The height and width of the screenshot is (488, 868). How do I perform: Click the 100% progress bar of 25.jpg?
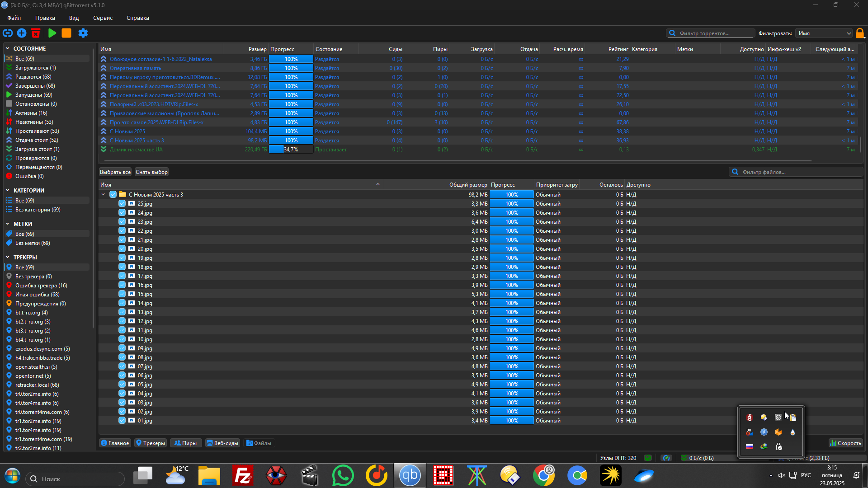tap(512, 204)
